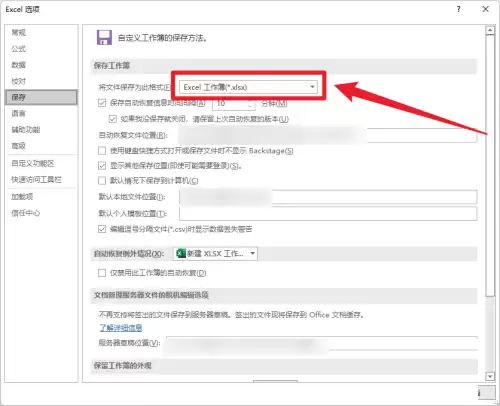Toggle the CSV data loss warning checkbox
The height and width of the screenshot is (406, 500).
(x=102, y=229)
